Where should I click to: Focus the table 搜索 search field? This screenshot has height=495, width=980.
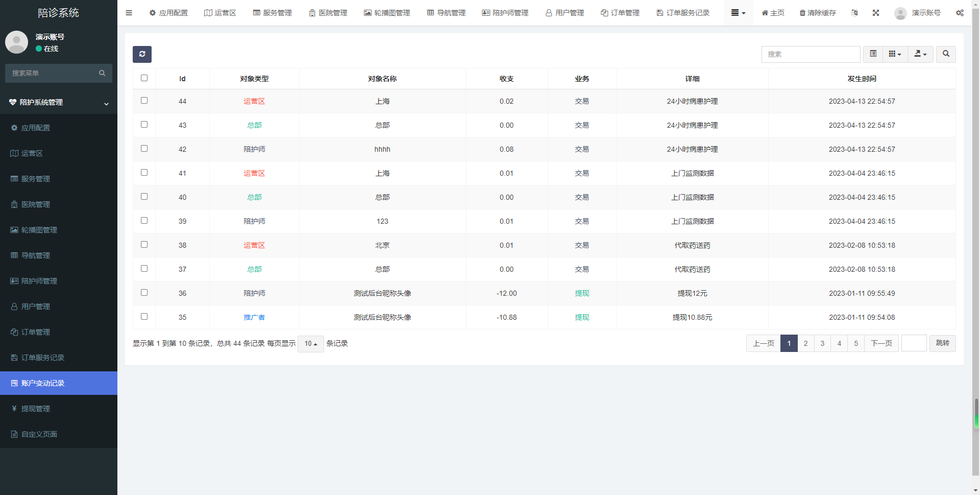coord(811,54)
